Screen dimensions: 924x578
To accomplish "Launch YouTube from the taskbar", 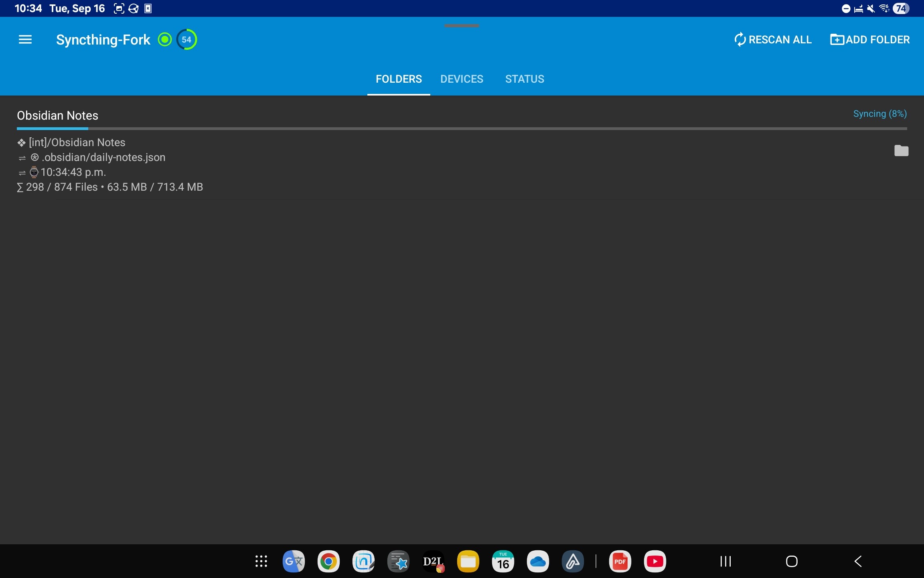I will pyautogui.click(x=655, y=561).
